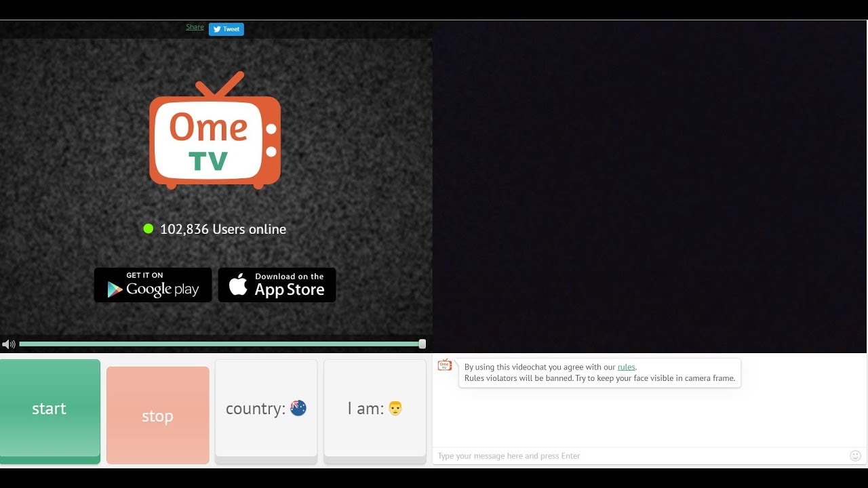This screenshot has width=868, height=488.
Task: Open the country selector dropdown
Action: (266, 411)
